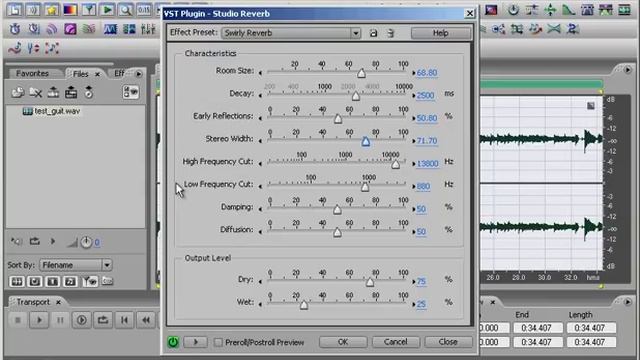640x360 pixels.
Task: Click the Early Reflections value 50.80
Action: pyautogui.click(x=427, y=118)
